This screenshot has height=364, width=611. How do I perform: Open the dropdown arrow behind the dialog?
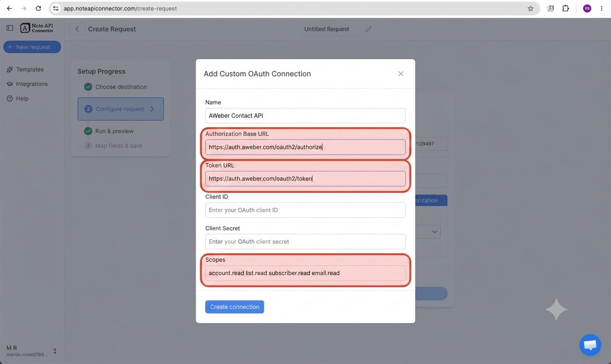(434, 232)
